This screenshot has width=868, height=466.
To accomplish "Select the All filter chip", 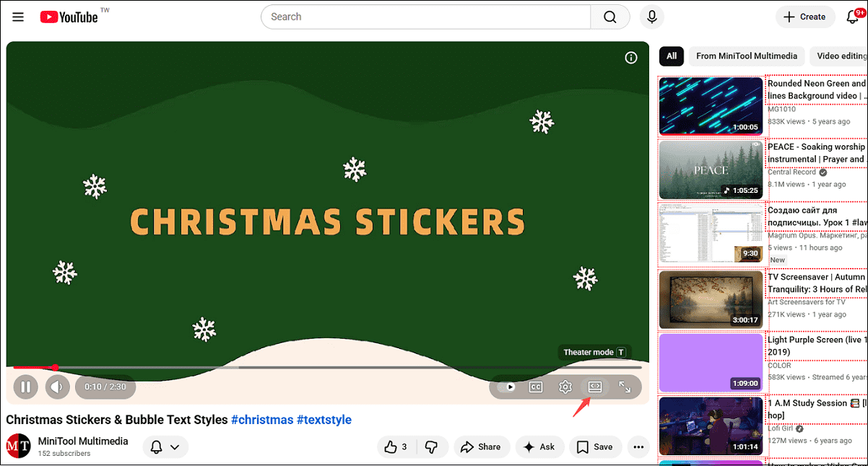I will tap(671, 56).
